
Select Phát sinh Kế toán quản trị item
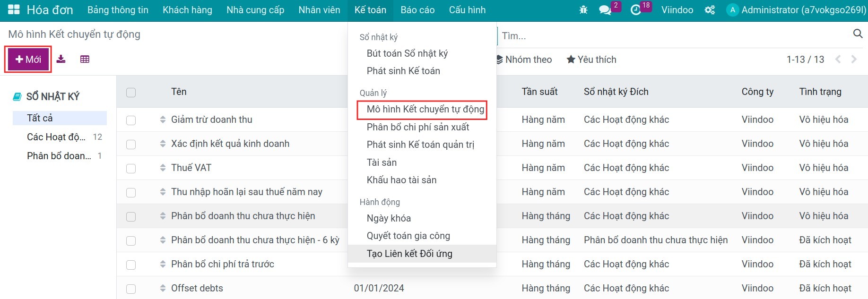click(422, 145)
